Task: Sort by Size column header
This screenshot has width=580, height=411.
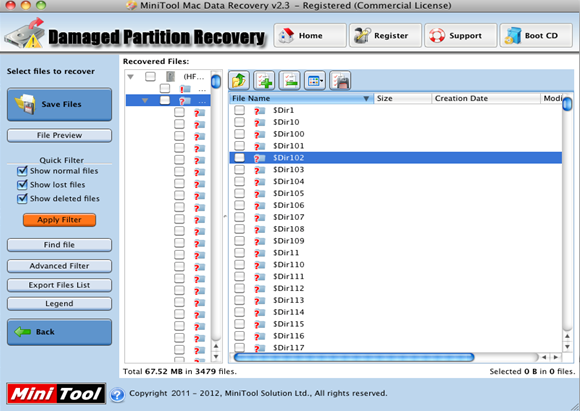Action: 402,98
